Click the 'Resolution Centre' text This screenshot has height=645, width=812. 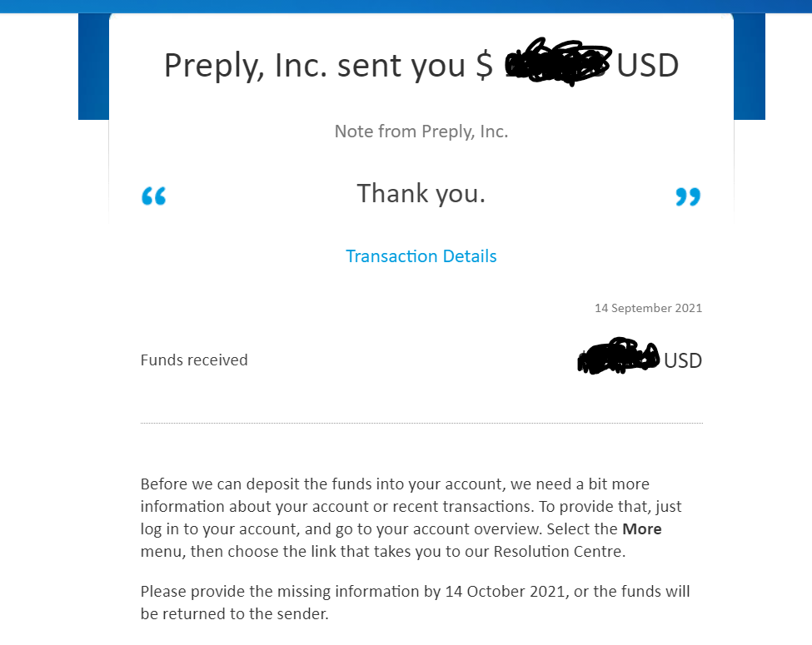558,551
